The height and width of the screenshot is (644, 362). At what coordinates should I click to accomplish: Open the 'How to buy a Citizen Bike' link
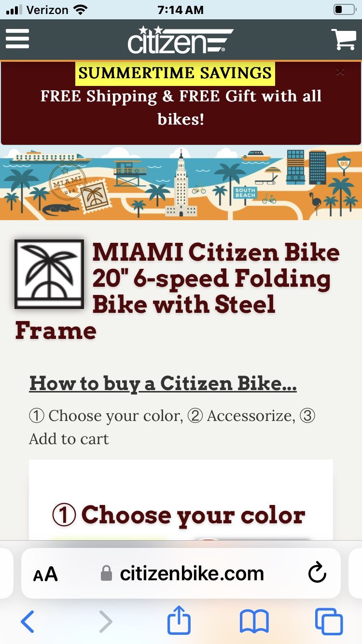[x=163, y=383]
